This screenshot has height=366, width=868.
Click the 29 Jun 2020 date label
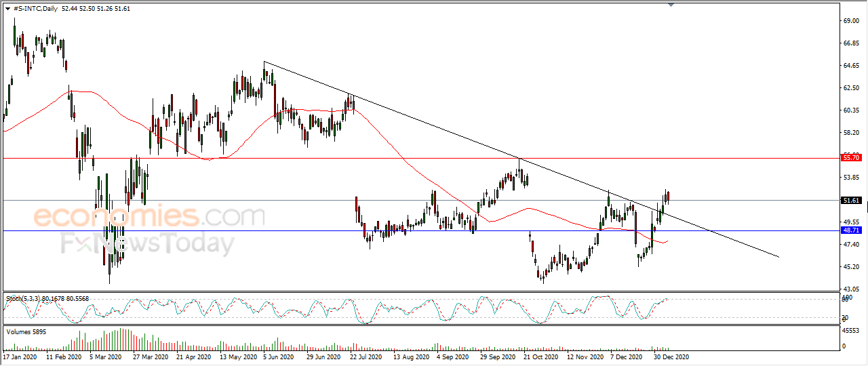coord(323,357)
